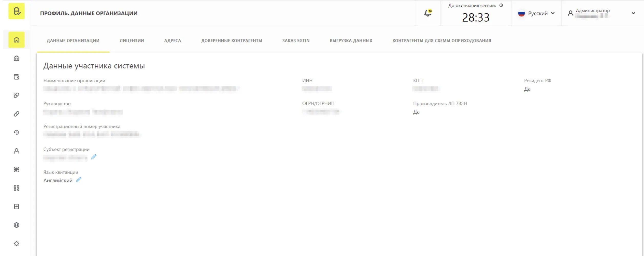Click the yellow home icon in sidebar
The height and width of the screenshot is (256, 644).
(16, 40)
